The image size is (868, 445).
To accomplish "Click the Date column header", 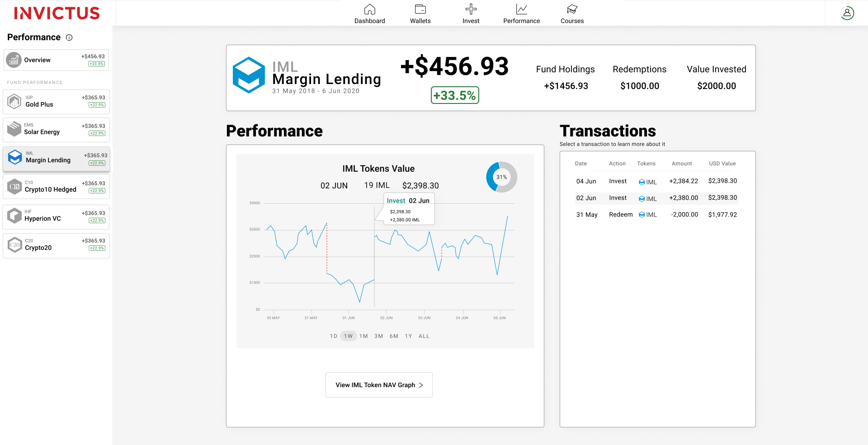I will point(581,164).
